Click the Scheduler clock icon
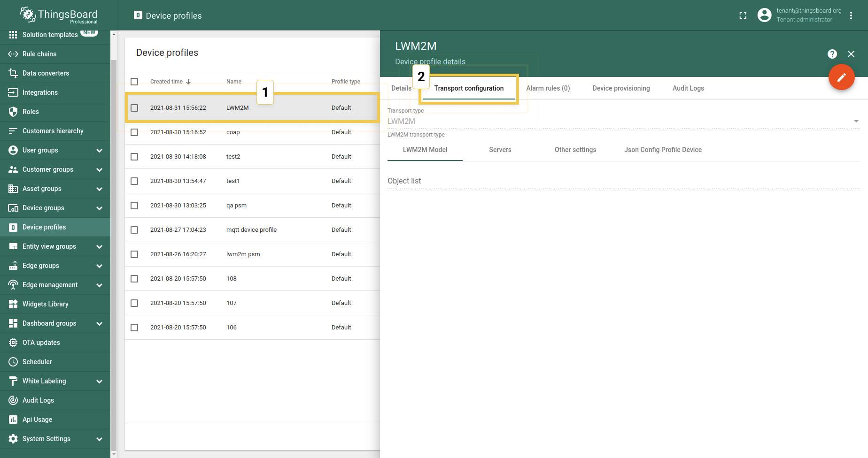The height and width of the screenshot is (458, 868). [x=13, y=362]
